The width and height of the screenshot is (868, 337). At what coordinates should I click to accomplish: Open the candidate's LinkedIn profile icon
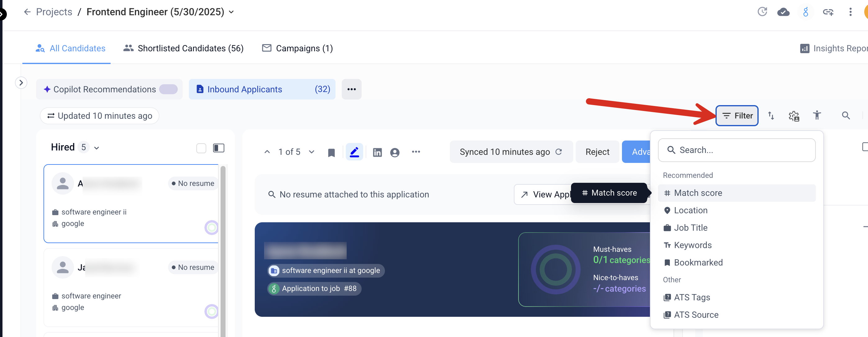click(377, 152)
